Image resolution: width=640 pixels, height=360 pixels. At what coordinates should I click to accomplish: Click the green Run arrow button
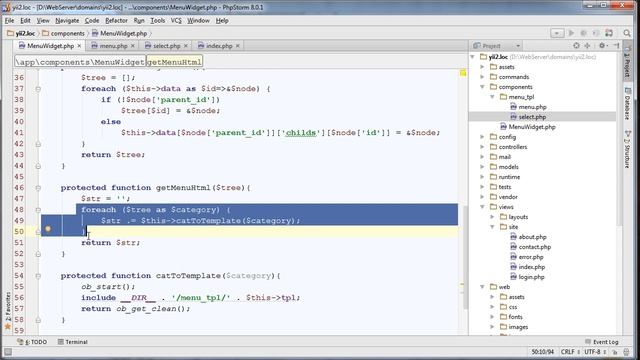tap(571, 33)
